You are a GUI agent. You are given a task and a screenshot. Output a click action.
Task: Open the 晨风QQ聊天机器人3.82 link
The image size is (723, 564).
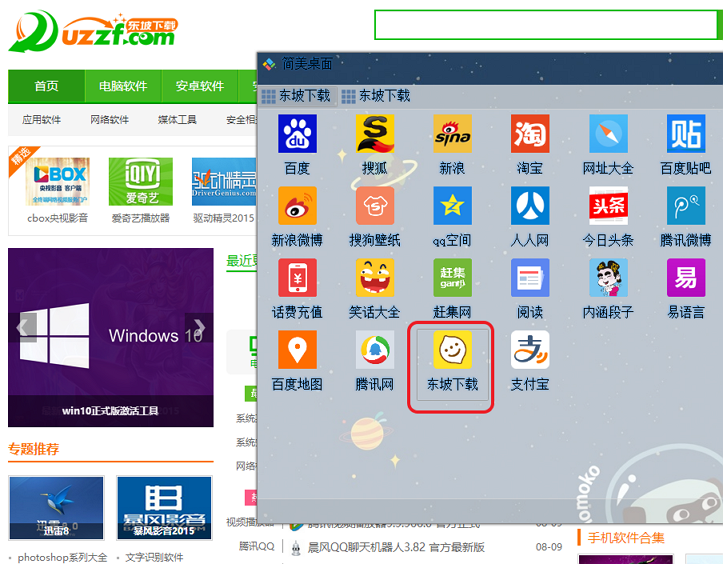396,547
